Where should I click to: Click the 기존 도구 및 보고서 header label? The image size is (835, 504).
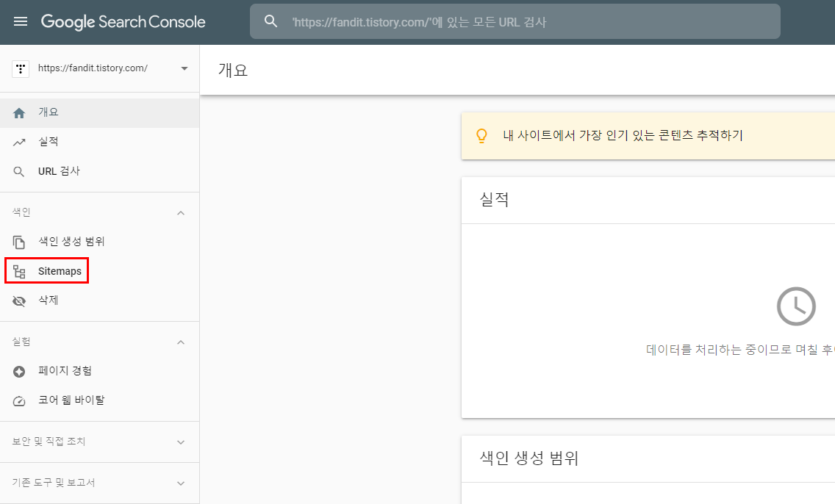54,483
